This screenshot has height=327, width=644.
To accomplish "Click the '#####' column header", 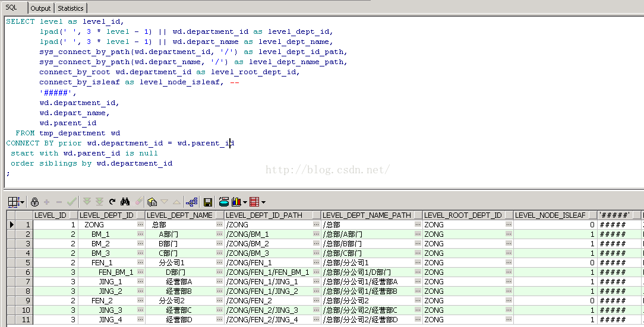I will click(x=620, y=215).
